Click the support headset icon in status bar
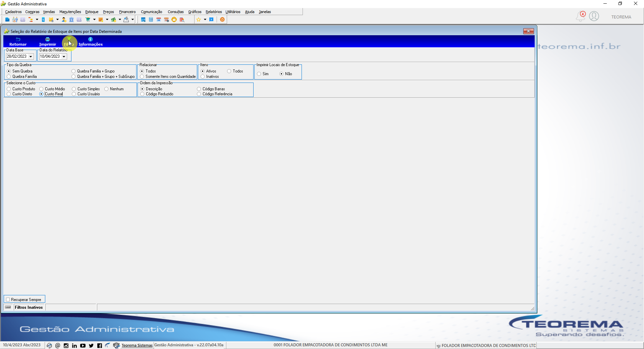Viewport: 644px width, 349px height. pyautogui.click(x=49, y=345)
